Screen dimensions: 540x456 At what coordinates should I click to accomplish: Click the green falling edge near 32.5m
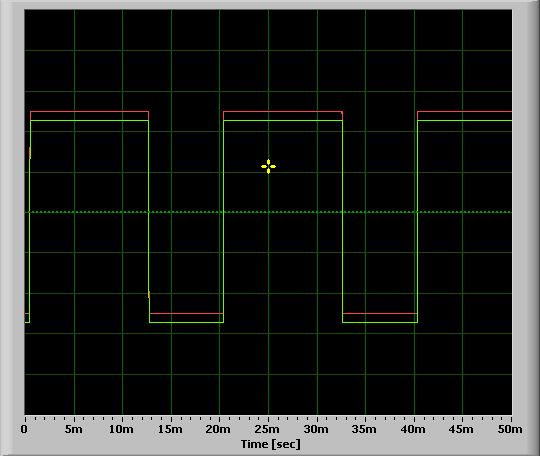(x=343, y=221)
